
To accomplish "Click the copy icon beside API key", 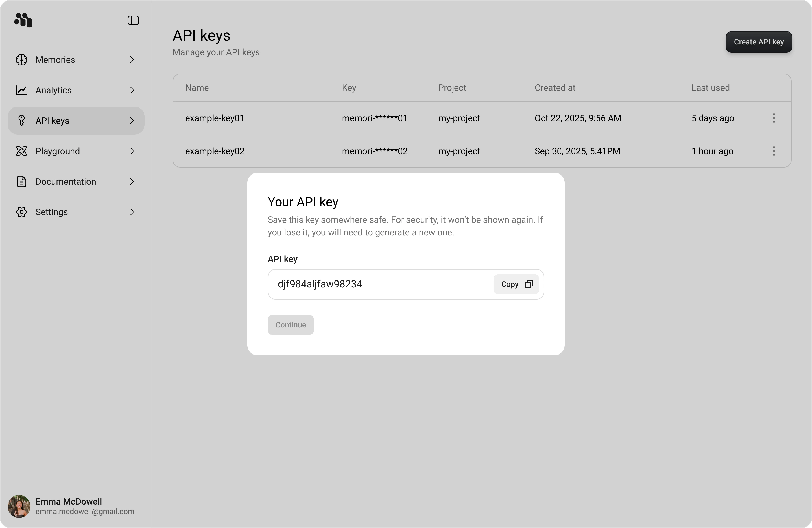I will 529,284.
